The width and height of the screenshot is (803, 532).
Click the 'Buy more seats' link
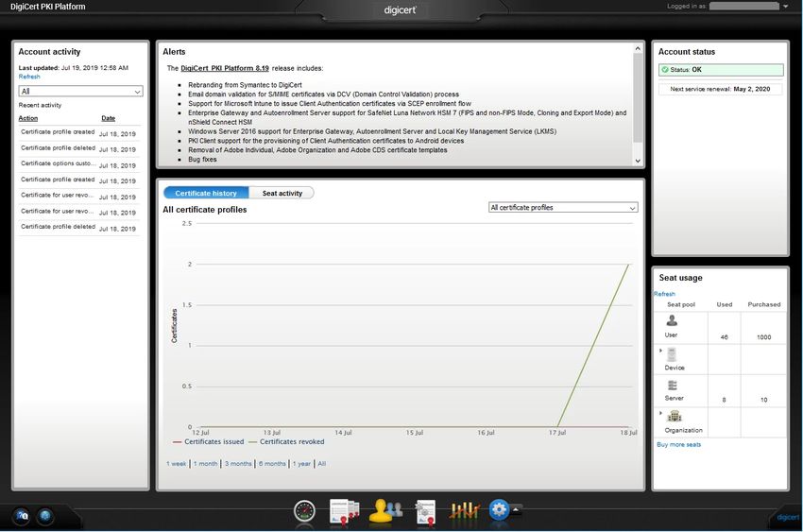(x=678, y=444)
